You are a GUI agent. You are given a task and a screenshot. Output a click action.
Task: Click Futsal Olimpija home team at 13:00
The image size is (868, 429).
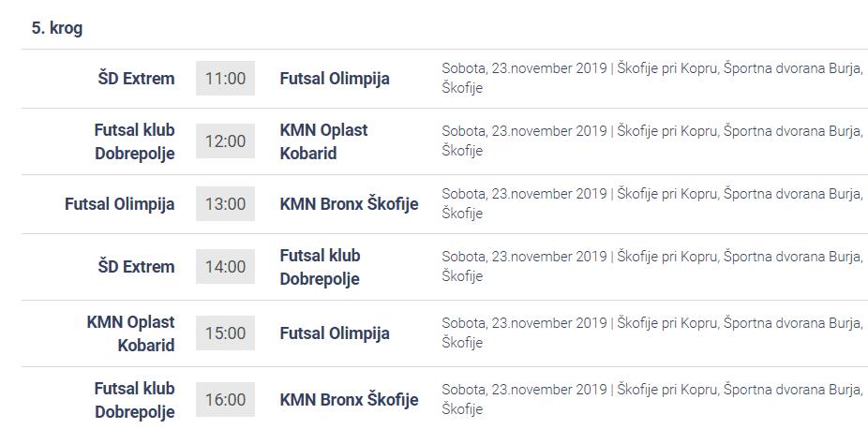[x=120, y=204]
